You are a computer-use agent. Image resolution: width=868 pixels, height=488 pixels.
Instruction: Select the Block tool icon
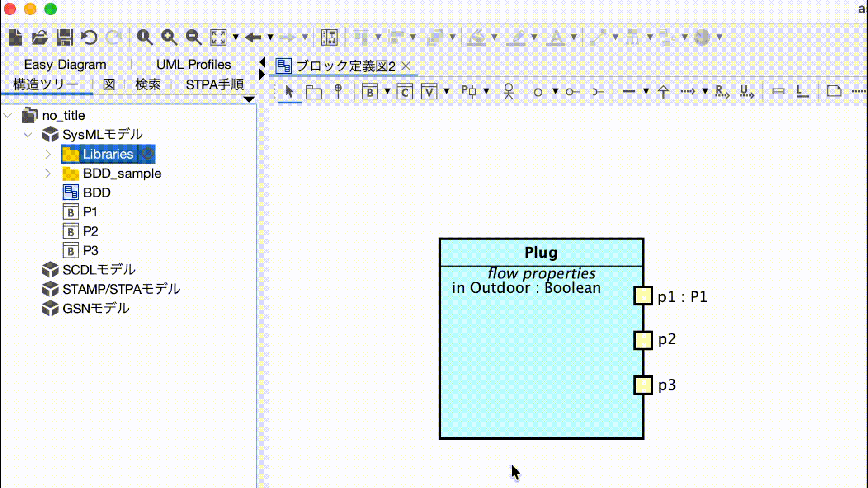[370, 92]
